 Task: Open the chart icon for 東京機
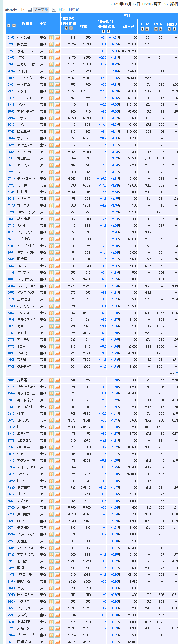(57, 186)
